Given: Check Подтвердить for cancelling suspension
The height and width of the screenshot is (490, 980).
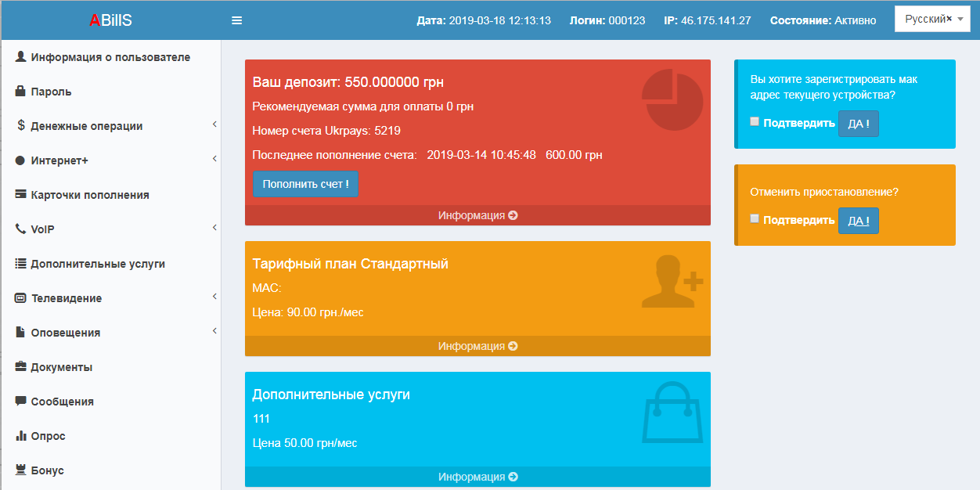Looking at the screenshot, I should point(755,218).
